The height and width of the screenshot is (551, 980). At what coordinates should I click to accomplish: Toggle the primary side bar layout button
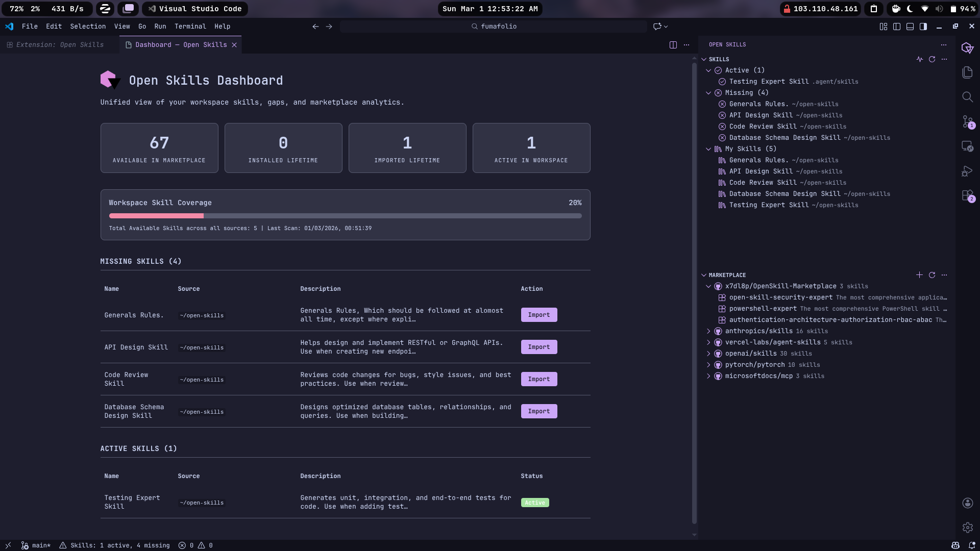coord(896,27)
